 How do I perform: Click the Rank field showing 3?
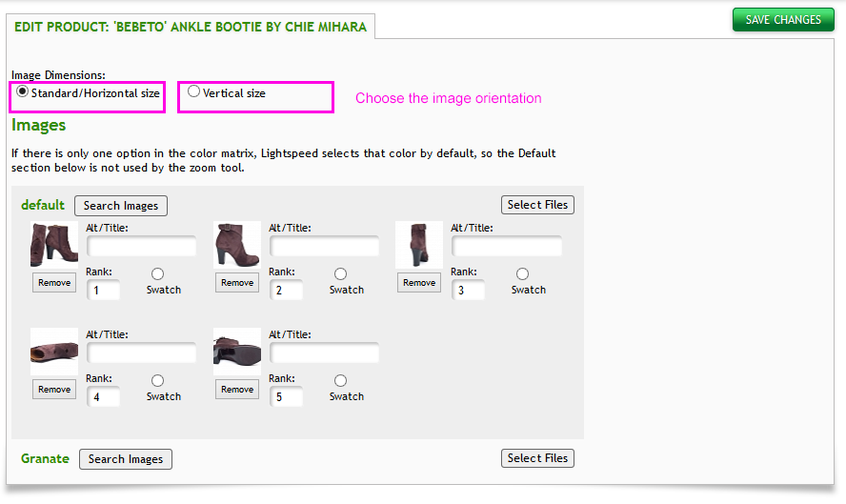468,291
